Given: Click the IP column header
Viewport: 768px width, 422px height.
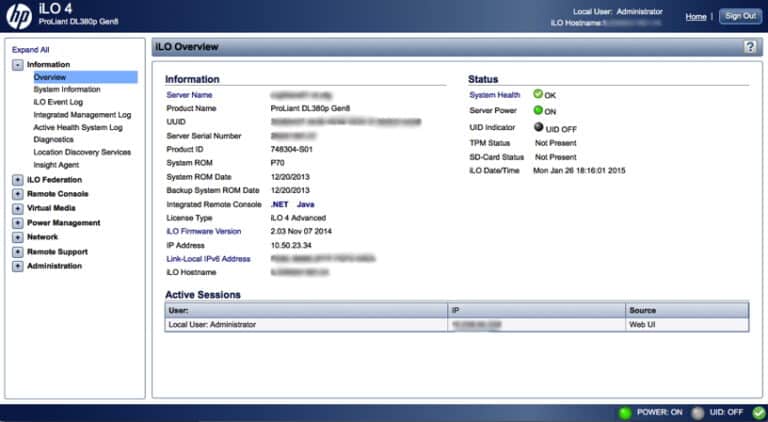Looking at the screenshot, I should click(x=537, y=310).
